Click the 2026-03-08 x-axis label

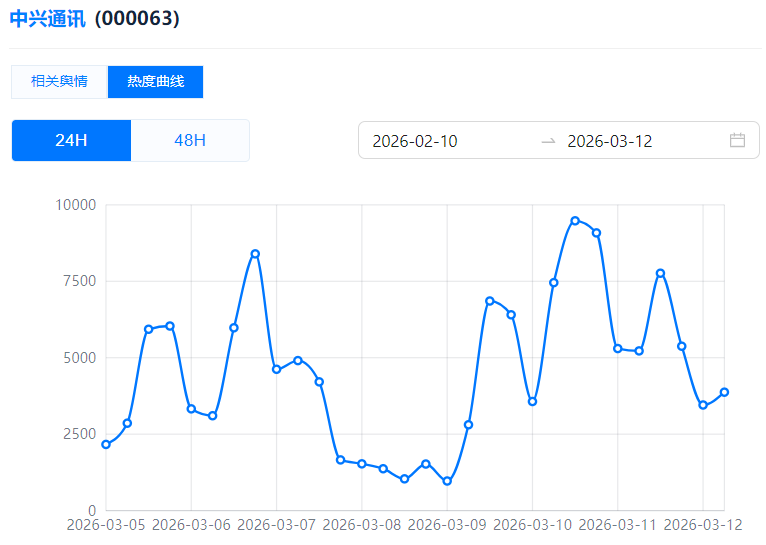(x=362, y=525)
